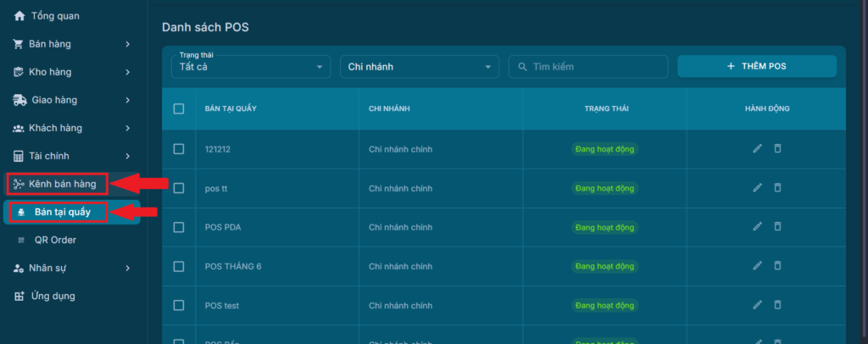Open the Chi nhánh branch dropdown

pos(420,67)
